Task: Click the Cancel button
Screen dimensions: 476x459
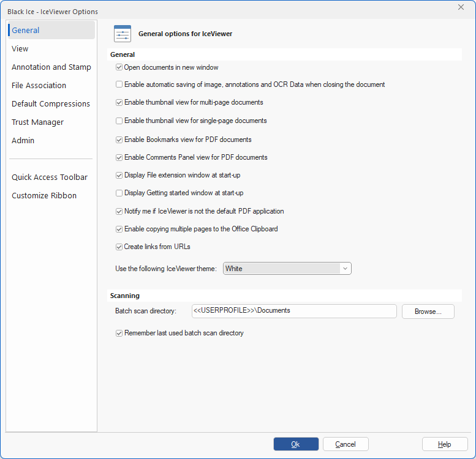Action: tap(346, 444)
